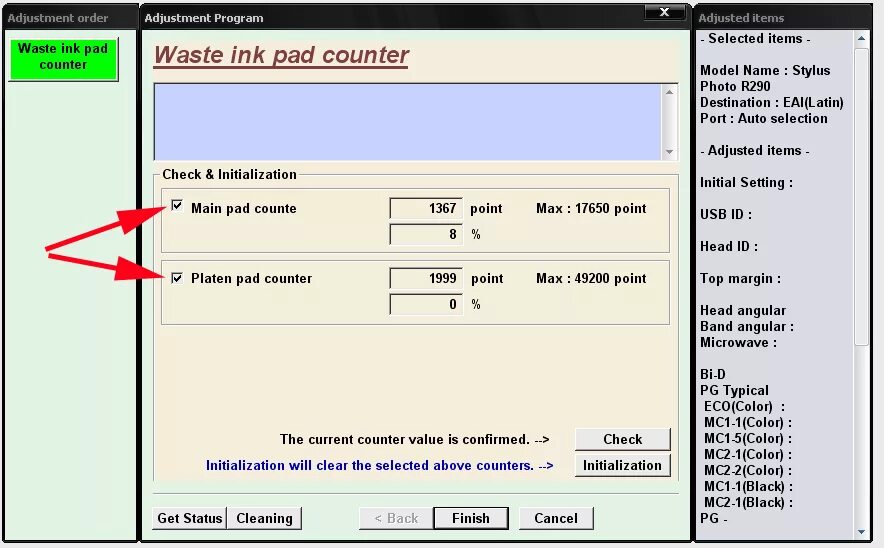Click the Cancel button
The width and height of the screenshot is (884, 548).
[x=556, y=518]
